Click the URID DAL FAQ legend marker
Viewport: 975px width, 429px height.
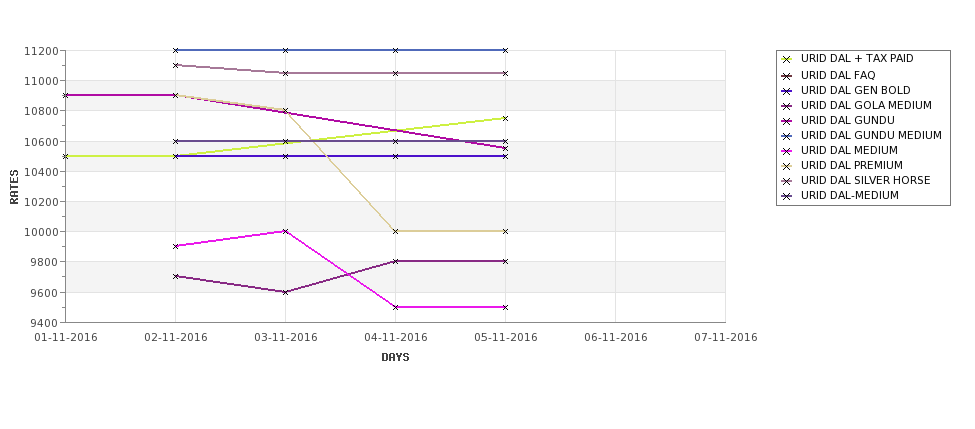coord(787,76)
